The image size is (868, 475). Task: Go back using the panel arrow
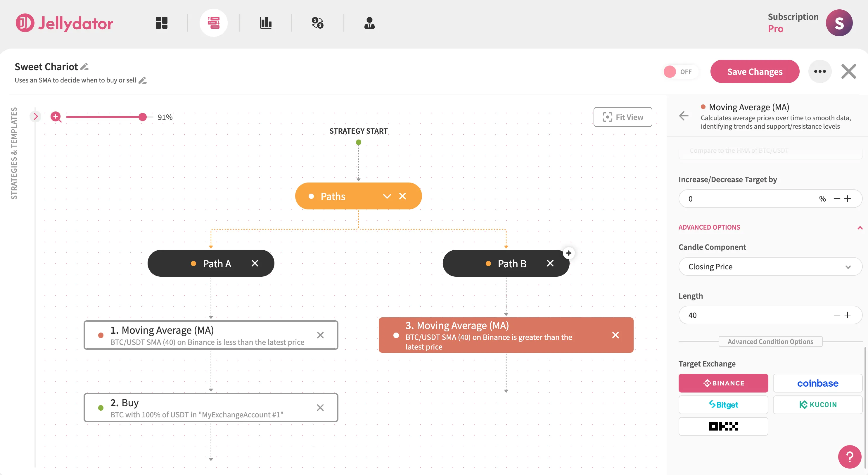pos(684,116)
